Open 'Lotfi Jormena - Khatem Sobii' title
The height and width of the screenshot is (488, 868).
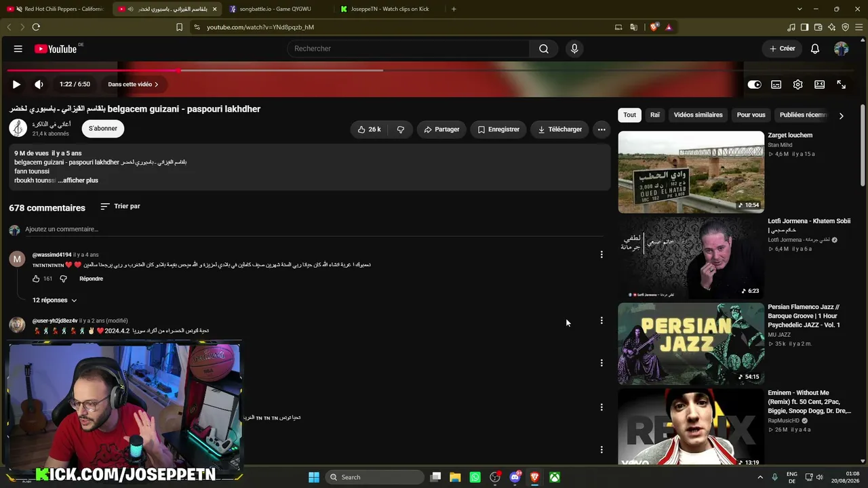tap(809, 225)
